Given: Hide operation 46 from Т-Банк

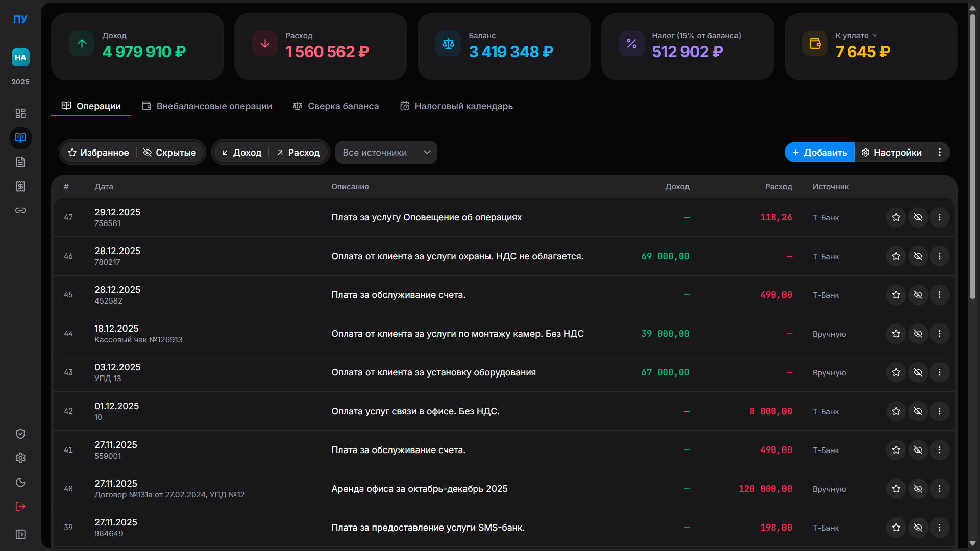Looking at the screenshot, I should click(x=918, y=256).
